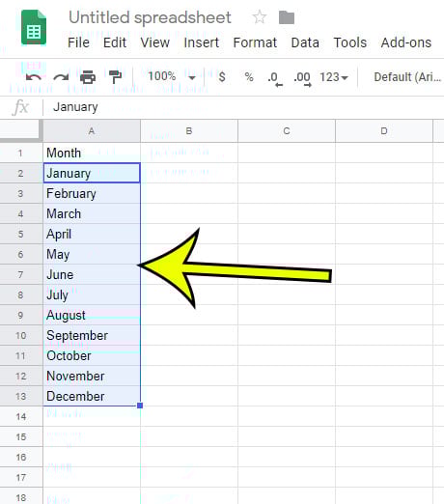Viewport: 444px width, 504px height.
Task: Format as percent icon
Action: (249, 77)
